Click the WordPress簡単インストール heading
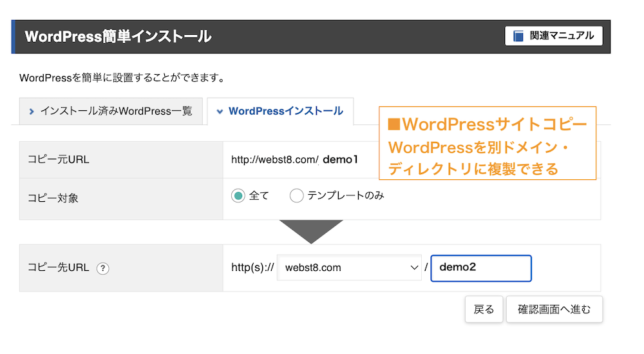 118,37
